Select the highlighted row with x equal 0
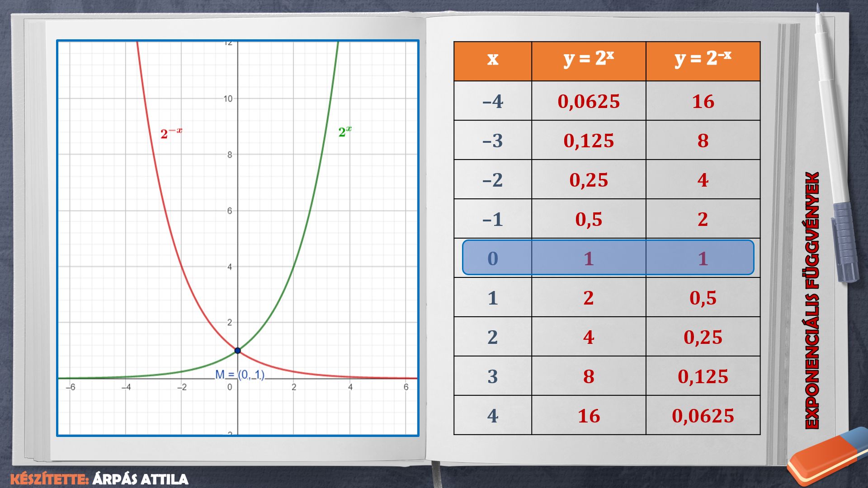 pyautogui.click(x=608, y=258)
